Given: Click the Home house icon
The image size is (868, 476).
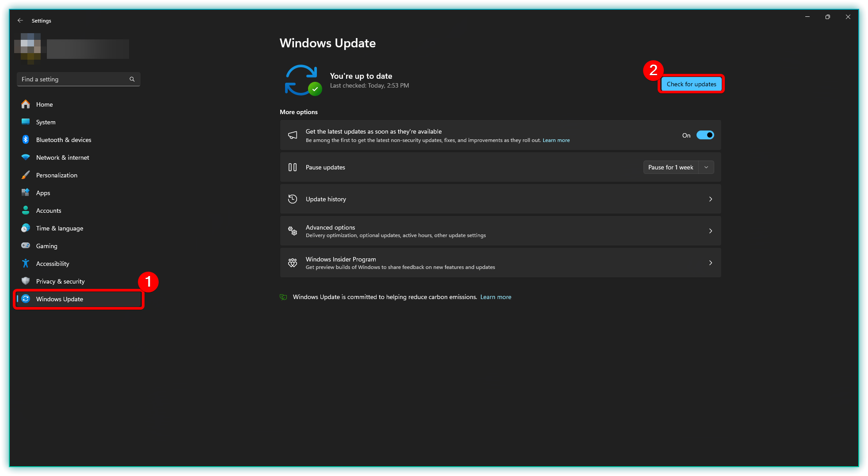Looking at the screenshot, I should coord(26,104).
